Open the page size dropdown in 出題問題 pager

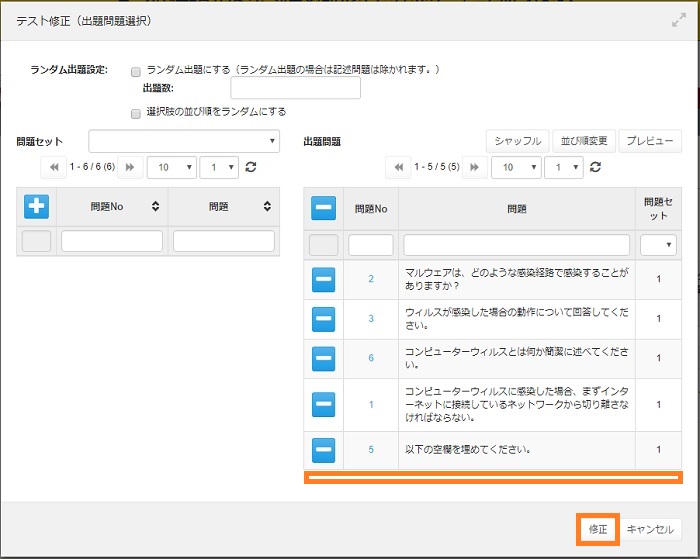[519, 167]
